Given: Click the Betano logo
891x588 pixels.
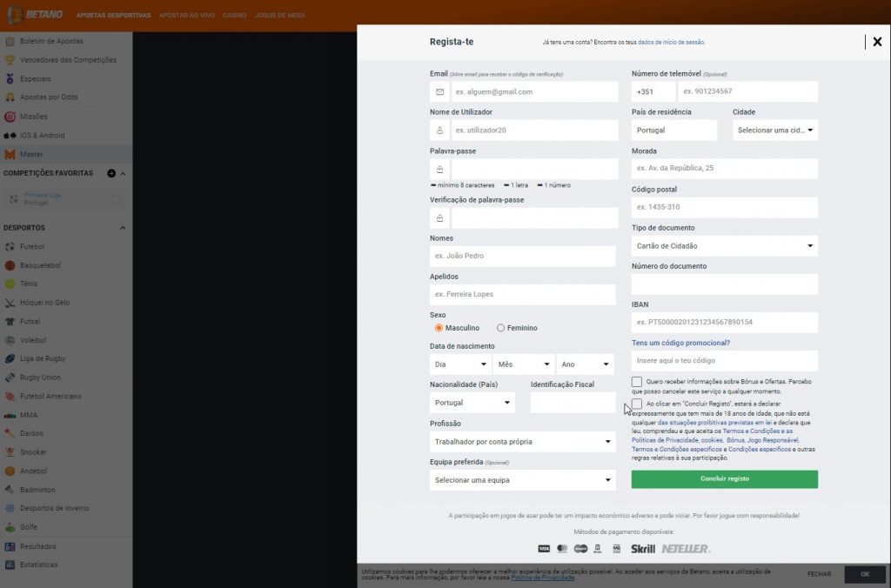Looking at the screenshot, I should point(35,15).
